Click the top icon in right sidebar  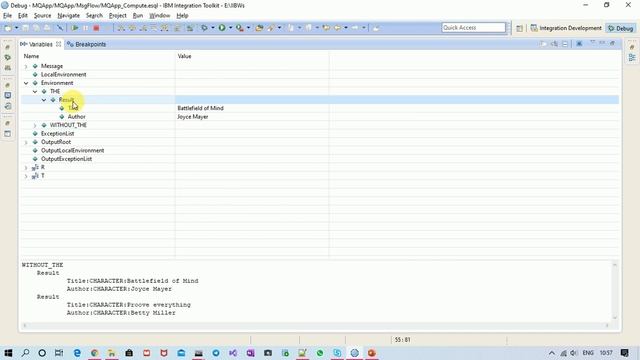point(632,47)
